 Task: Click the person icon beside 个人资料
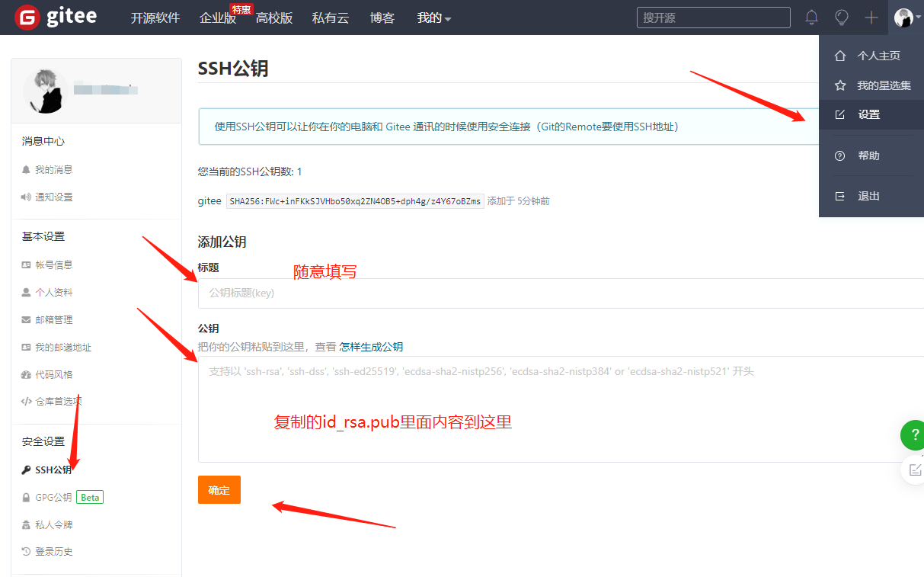(x=27, y=292)
